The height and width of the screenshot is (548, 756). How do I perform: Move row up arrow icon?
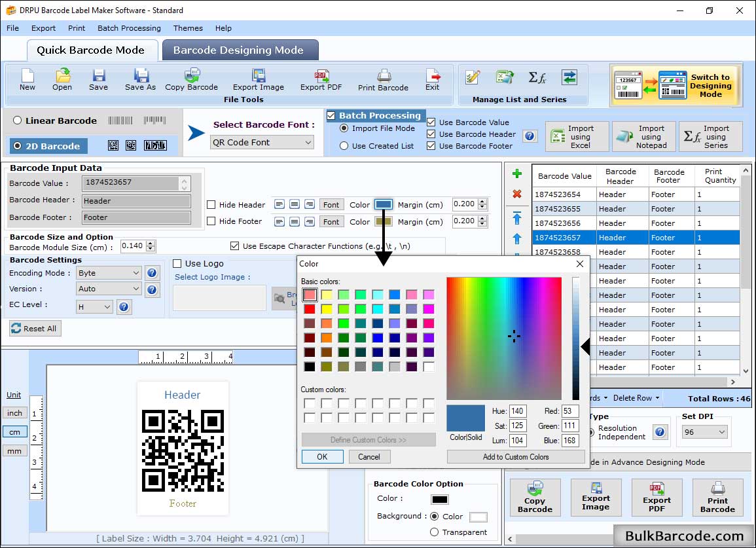tap(517, 239)
